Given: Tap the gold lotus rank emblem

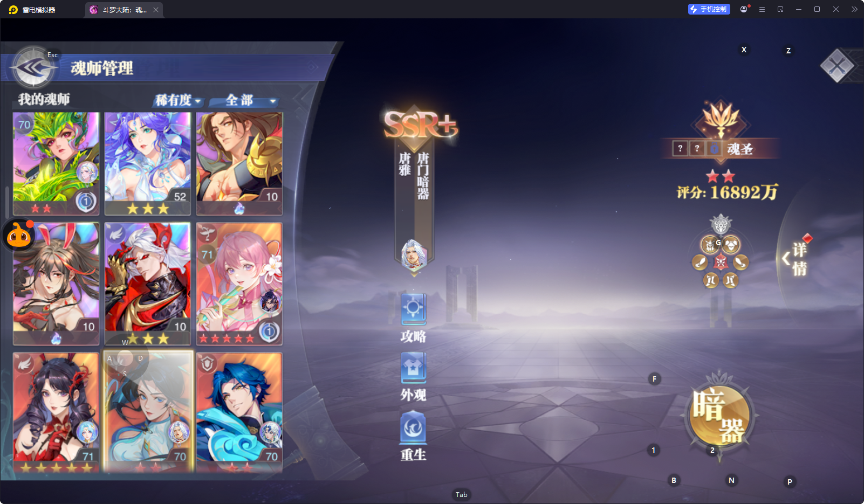Looking at the screenshot, I should (721, 120).
